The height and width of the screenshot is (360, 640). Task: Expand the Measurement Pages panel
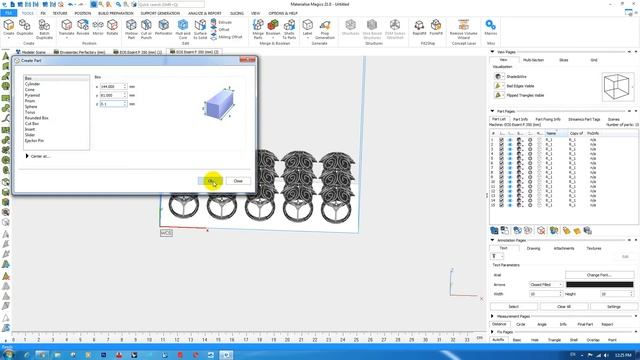(492, 316)
